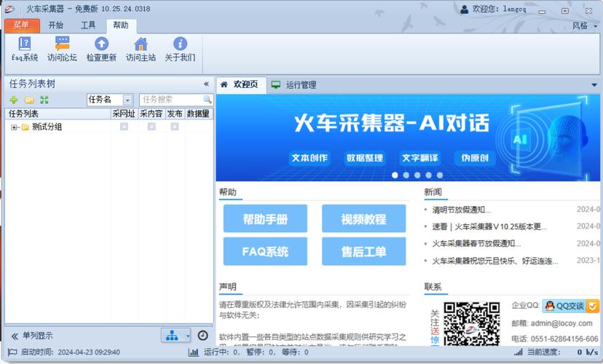Image resolution: width=603 pixels, height=364 pixels.
Task: Open the 春节放假通知 news link
Action: [x=476, y=244]
